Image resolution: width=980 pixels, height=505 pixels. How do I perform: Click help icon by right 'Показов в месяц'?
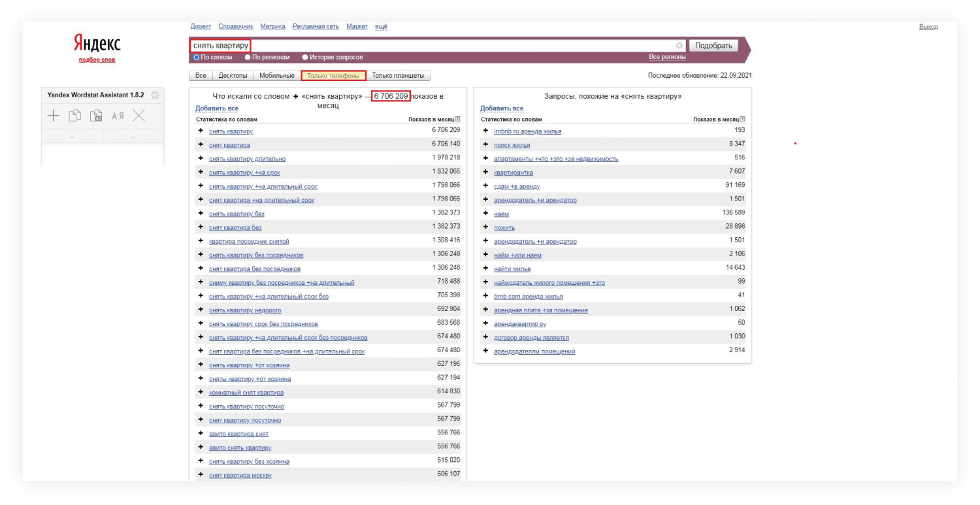coord(743,120)
